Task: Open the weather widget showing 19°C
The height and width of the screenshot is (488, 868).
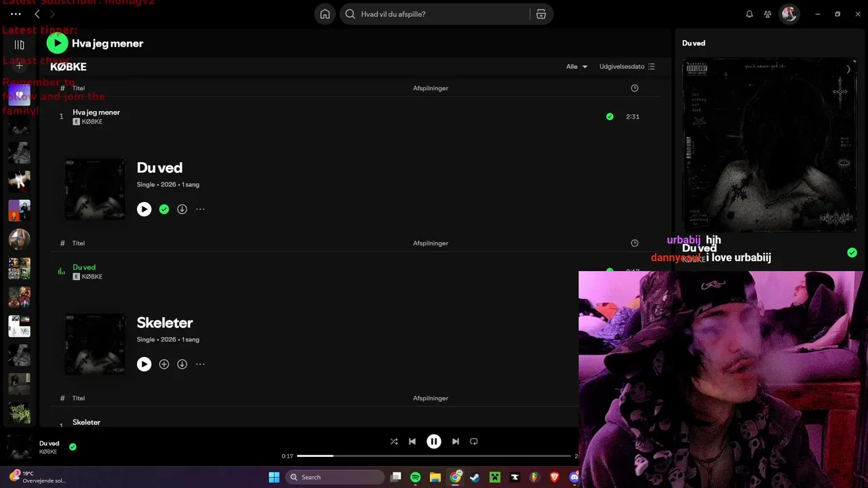Action: (x=38, y=477)
